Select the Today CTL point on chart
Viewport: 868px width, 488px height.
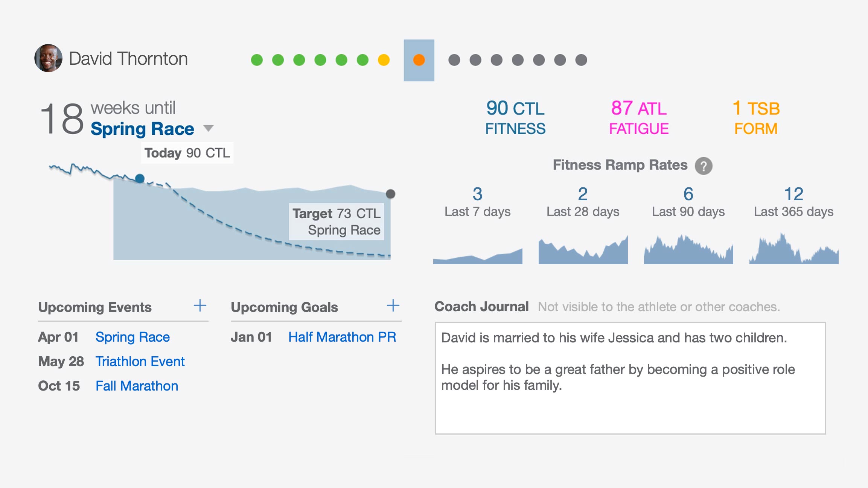click(140, 178)
